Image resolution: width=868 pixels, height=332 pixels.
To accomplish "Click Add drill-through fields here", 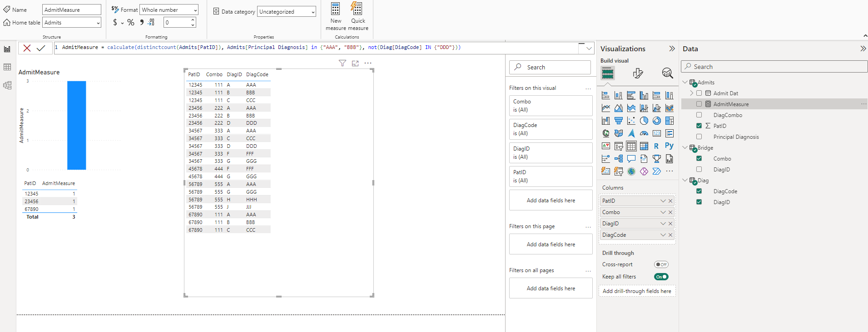I will [x=637, y=291].
